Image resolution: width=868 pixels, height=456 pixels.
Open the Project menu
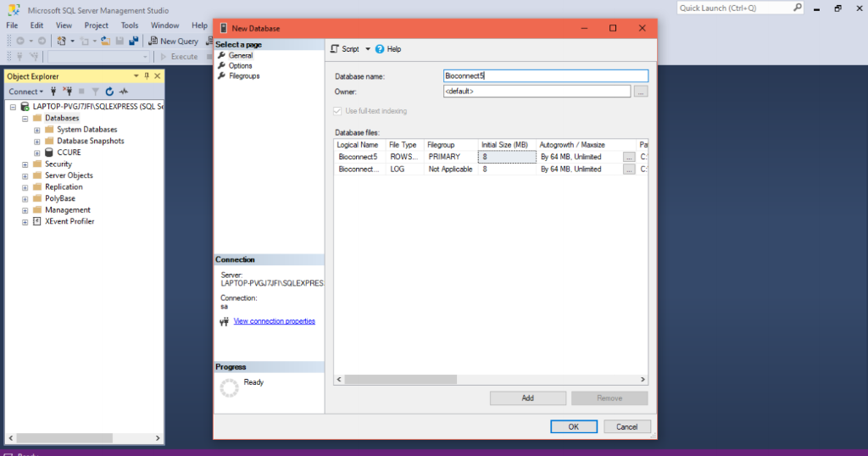(97, 25)
